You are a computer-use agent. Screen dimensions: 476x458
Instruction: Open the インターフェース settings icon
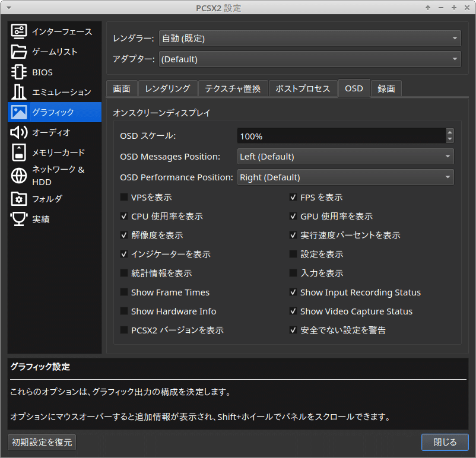[19, 31]
